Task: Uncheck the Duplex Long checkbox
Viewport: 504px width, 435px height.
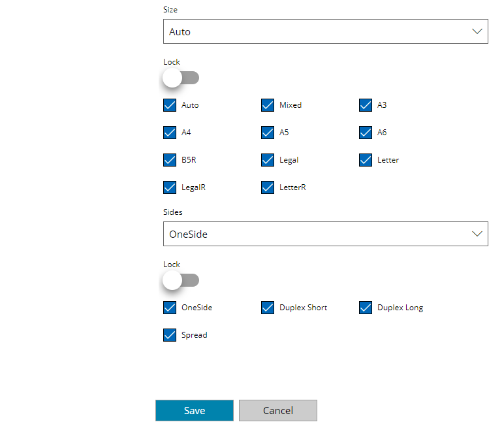Action: click(366, 308)
